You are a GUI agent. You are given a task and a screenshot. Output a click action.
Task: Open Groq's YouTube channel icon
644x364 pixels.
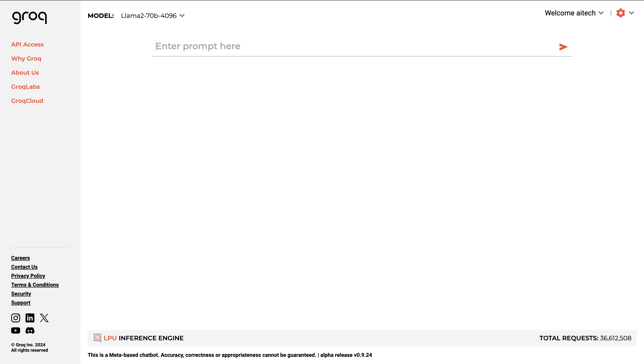click(x=15, y=330)
